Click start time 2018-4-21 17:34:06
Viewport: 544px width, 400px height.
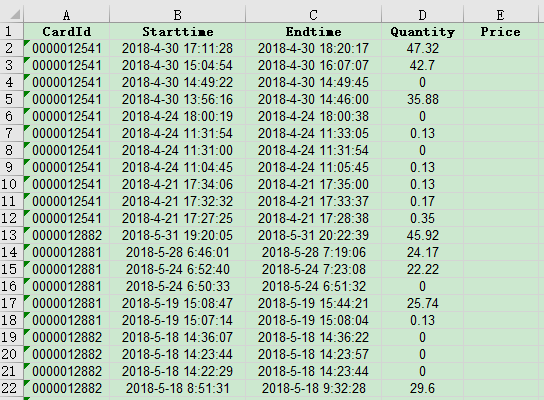click(x=177, y=184)
